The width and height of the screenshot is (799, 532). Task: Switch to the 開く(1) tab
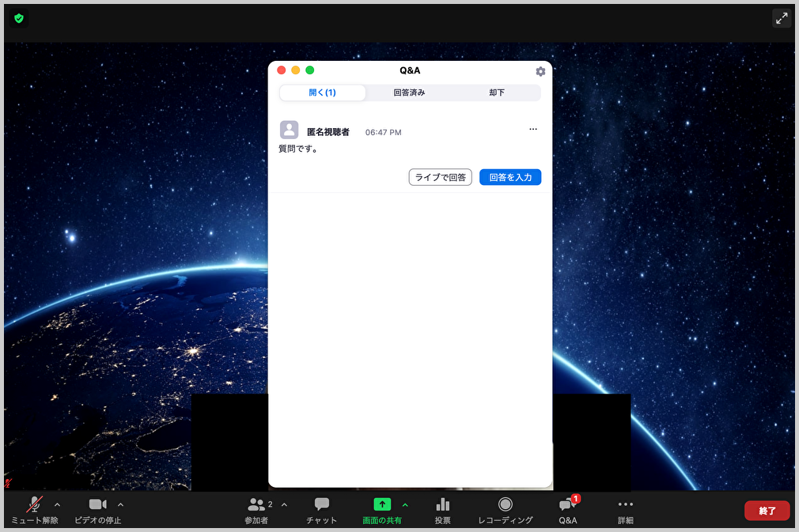point(322,92)
